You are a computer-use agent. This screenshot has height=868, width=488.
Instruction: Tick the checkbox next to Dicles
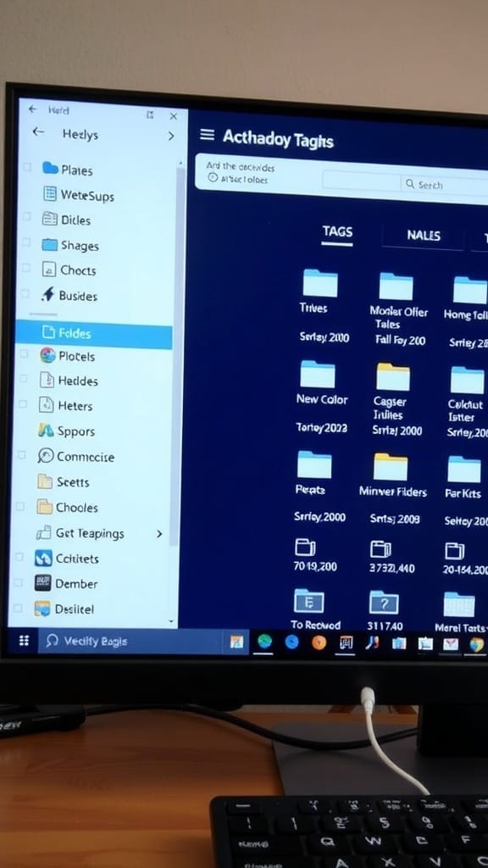(26, 217)
